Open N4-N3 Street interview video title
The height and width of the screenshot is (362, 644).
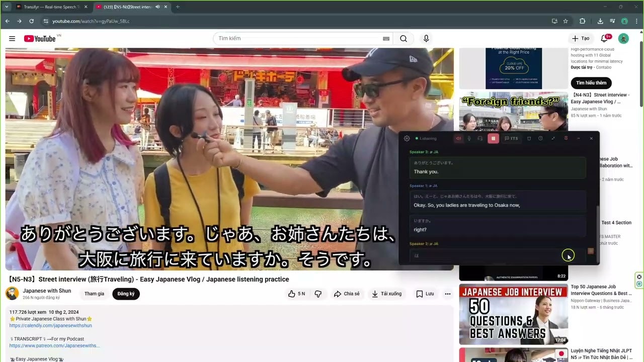tap(600, 98)
